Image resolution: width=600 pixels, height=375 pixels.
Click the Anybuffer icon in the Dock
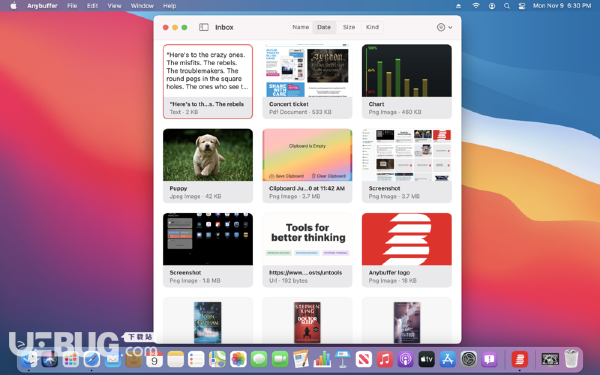[x=520, y=359]
